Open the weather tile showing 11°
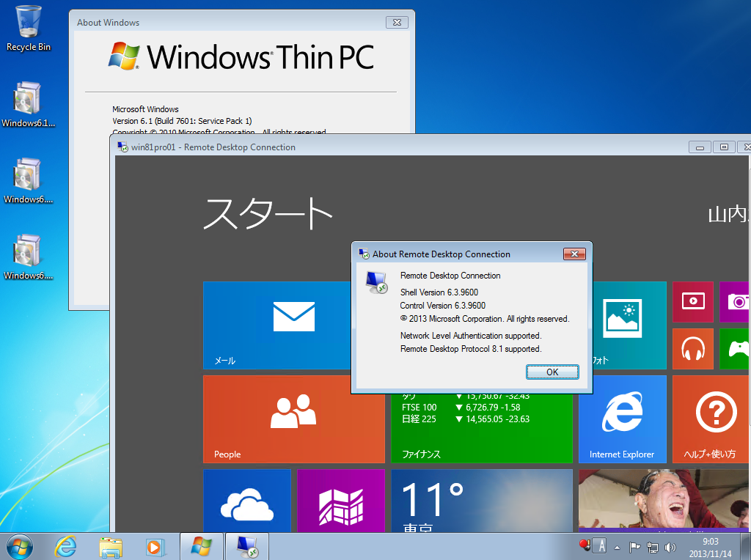The image size is (751, 560). (x=482, y=501)
